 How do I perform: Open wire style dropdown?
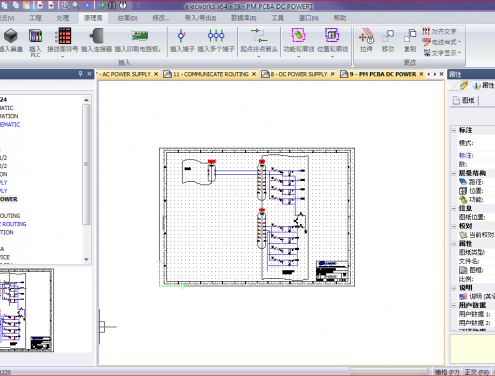point(459,42)
